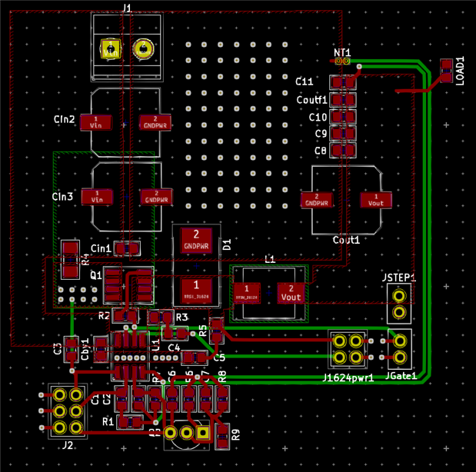The height and width of the screenshot is (472, 476).
Task: Click the Vout pad of Cout1
Action: (376, 200)
